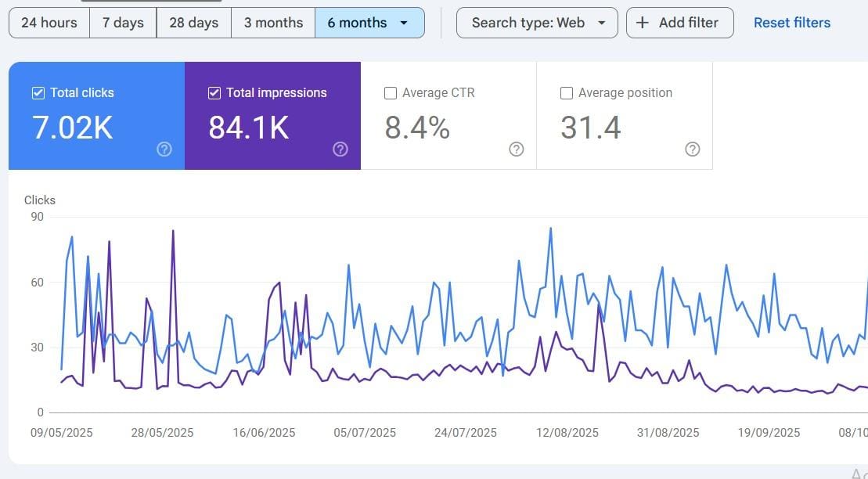Select the 24 hours date range
Viewport: 868px width, 479px height.
[x=49, y=23]
